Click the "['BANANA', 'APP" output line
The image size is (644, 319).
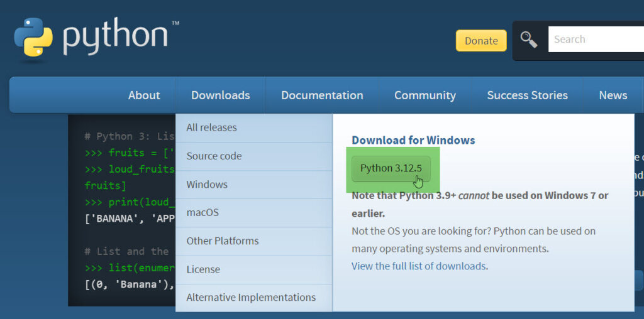(x=130, y=219)
